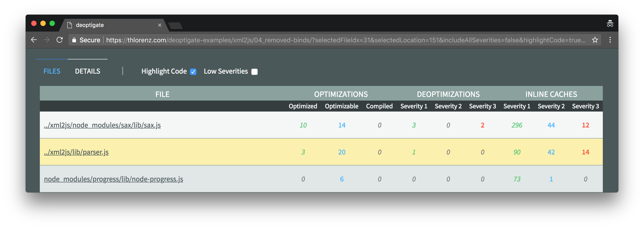Click the browser forward arrow
The width and height of the screenshot is (644, 229).
coord(47,40)
